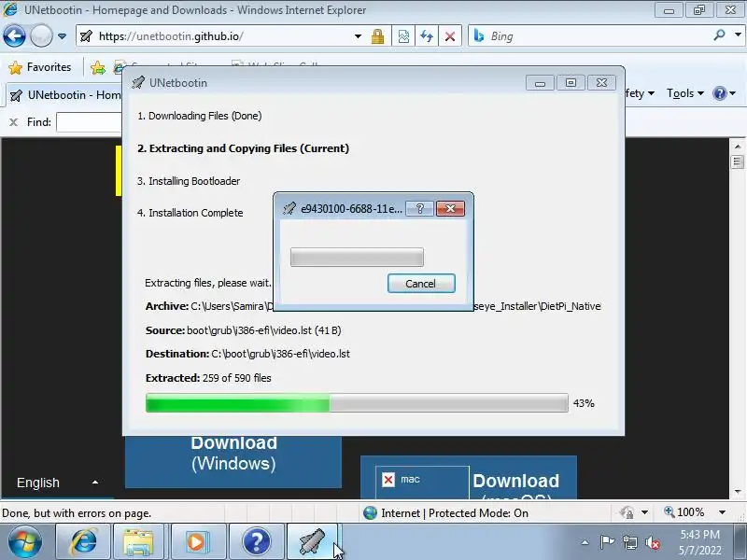Toggle the compatibility view icon

point(403,36)
